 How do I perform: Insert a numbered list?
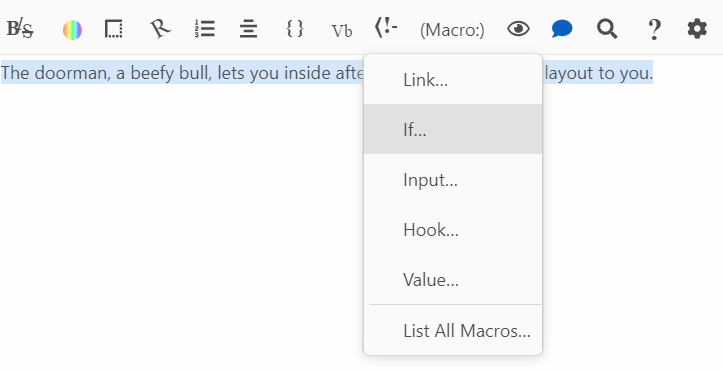coord(205,29)
